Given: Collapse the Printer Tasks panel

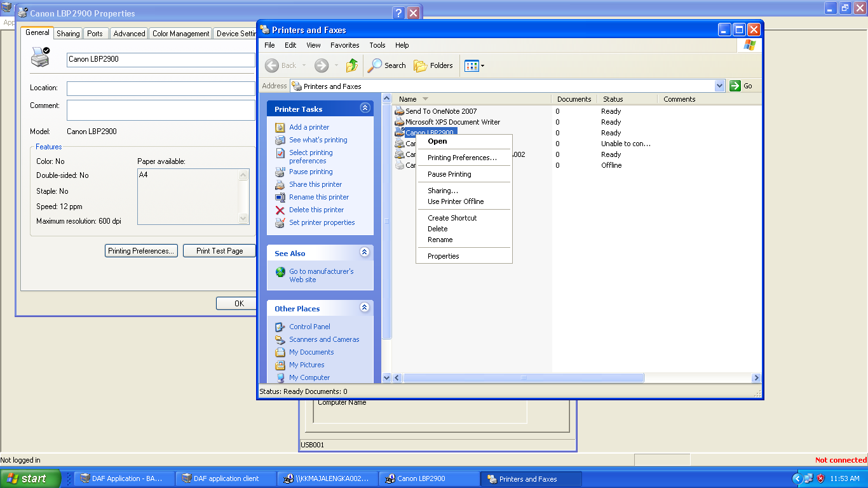Looking at the screenshot, I should (x=365, y=108).
